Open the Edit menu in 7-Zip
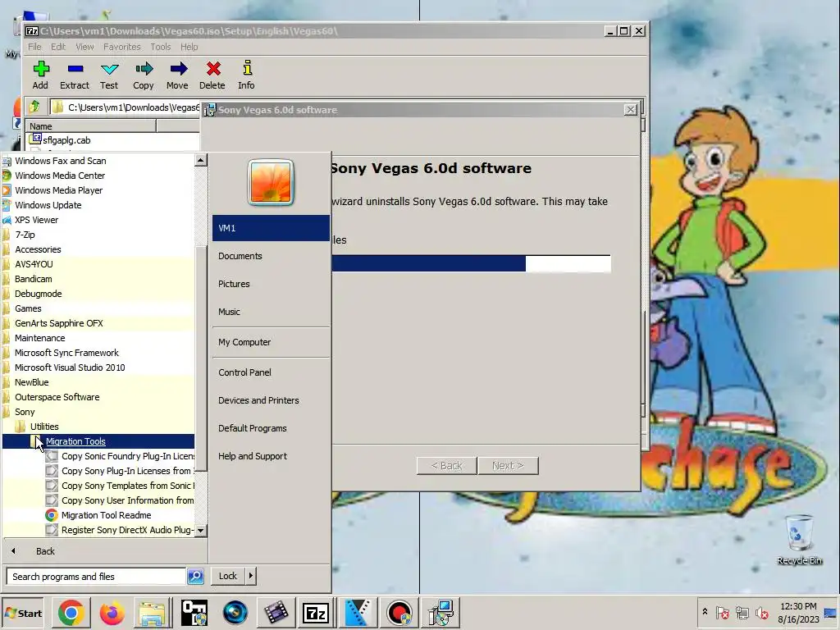 coord(58,47)
